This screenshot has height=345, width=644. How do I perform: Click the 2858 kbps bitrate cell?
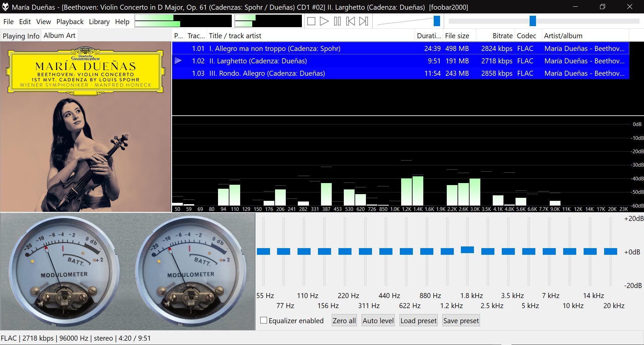coord(497,73)
